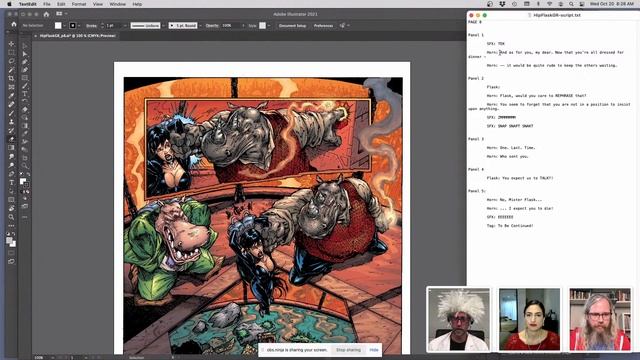Click the Stroke label link

click(x=91, y=25)
